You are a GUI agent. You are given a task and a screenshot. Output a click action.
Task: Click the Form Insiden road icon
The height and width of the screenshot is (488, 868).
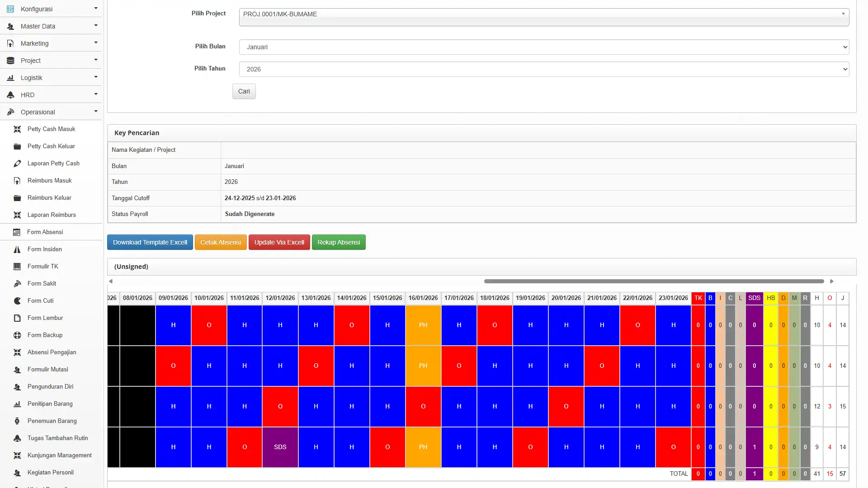17,249
